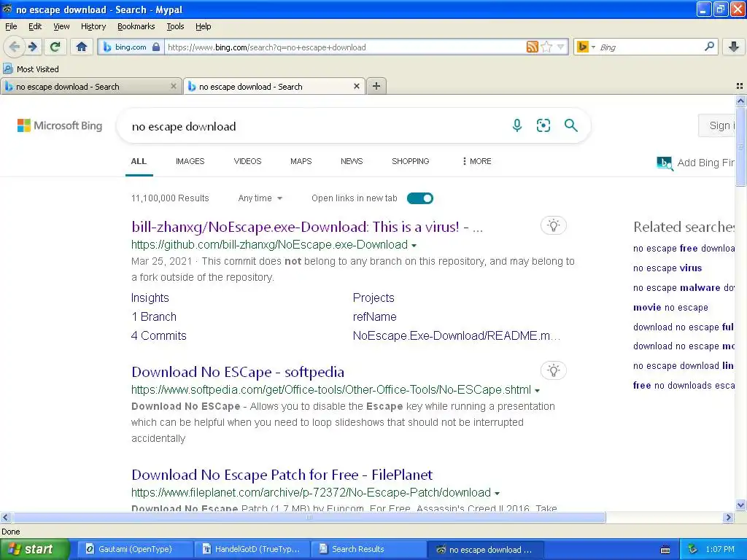Open Download No ESCape softpedia link
747x560 pixels.
pos(238,372)
